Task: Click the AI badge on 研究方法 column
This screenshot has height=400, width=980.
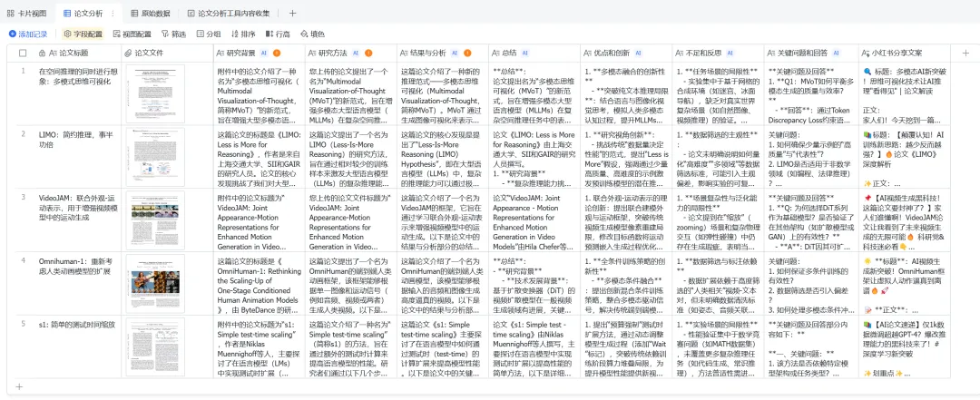Action: pos(356,54)
